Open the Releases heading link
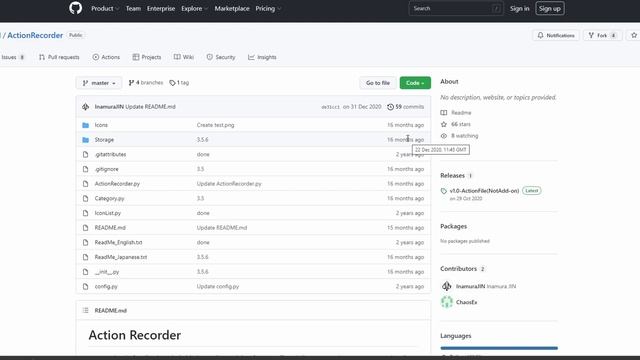The image size is (640, 360). (x=452, y=176)
